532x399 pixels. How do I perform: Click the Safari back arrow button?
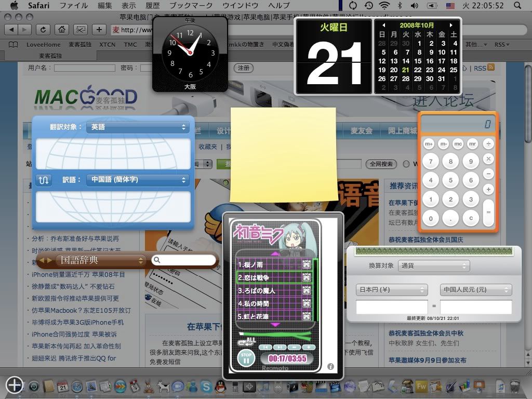point(11,30)
